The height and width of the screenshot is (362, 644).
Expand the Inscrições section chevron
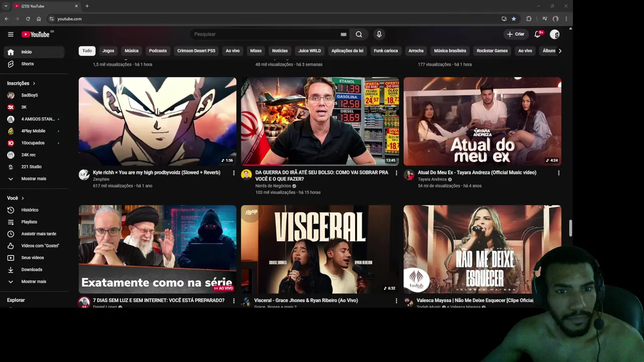click(x=34, y=83)
